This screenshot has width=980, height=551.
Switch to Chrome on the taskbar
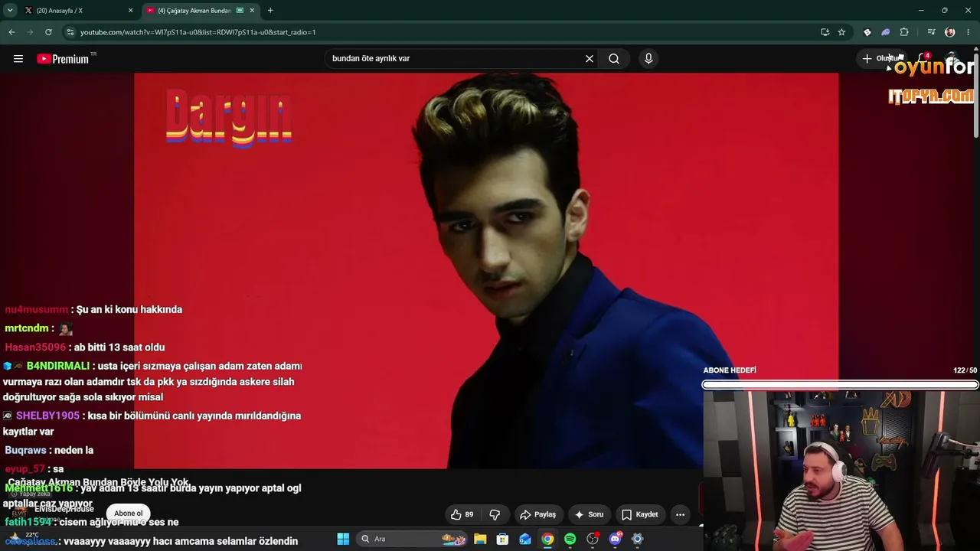point(547,539)
